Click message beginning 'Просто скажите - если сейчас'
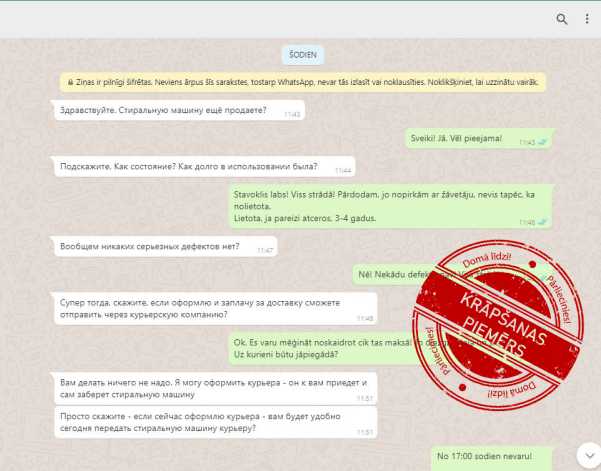Viewport: 601px width, 471px height. [x=210, y=423]
